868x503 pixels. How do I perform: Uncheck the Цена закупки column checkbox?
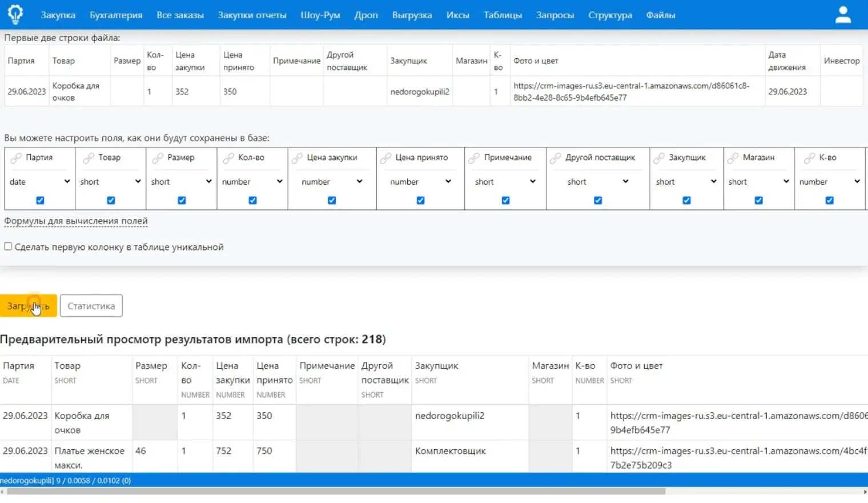tap(332, 201)
